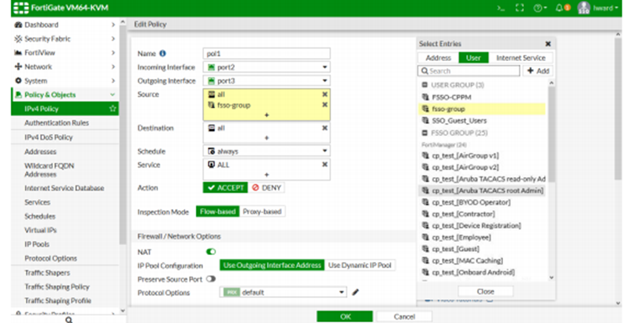Switch to User tab in Select Entries
The image size is (644, 323).
tap(473, 58)
